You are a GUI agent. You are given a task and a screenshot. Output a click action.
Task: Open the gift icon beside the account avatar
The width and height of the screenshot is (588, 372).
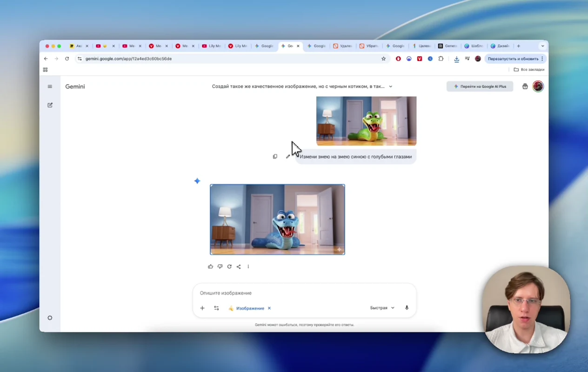tap(525, 86)
